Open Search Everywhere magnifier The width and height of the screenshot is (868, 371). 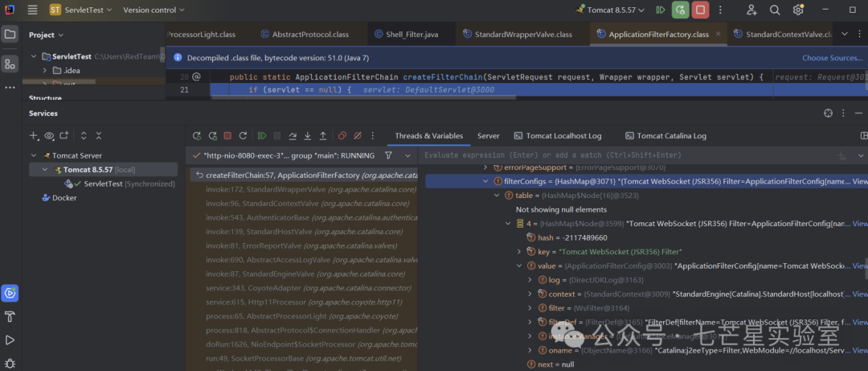pos(775,10)
